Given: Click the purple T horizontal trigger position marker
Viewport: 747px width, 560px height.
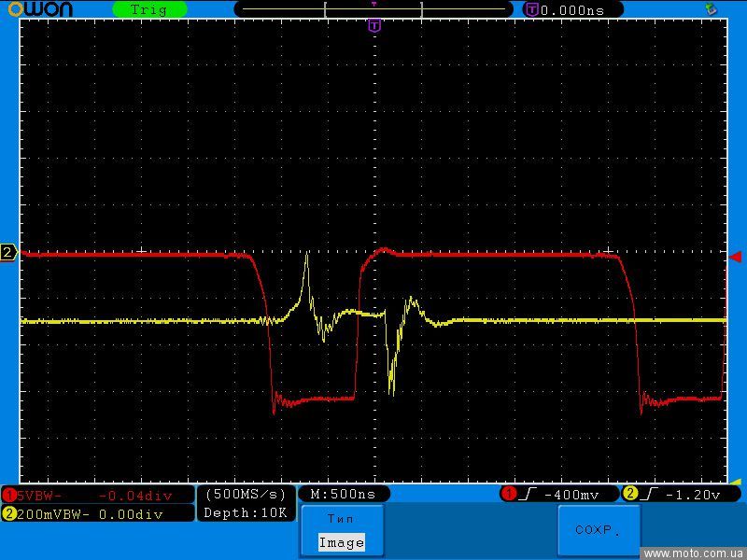Looking at the screenshot, I should pyautogui.click(x=374, y=26).
